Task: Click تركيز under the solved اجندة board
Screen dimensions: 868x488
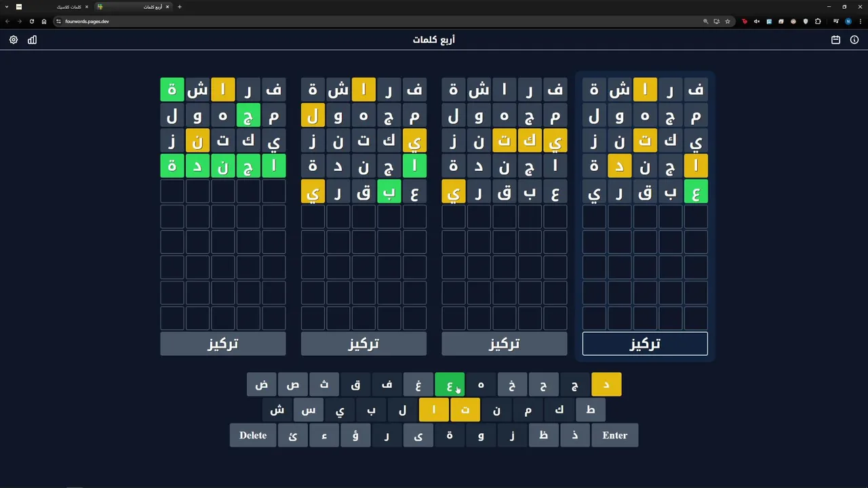Action: pyautogui.click(x=223, y=344)
